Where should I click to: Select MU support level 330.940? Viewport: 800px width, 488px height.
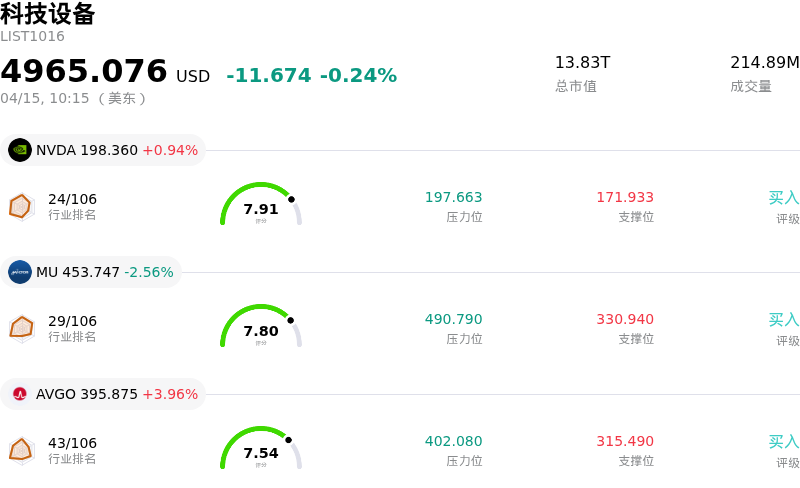coord(625,320)
